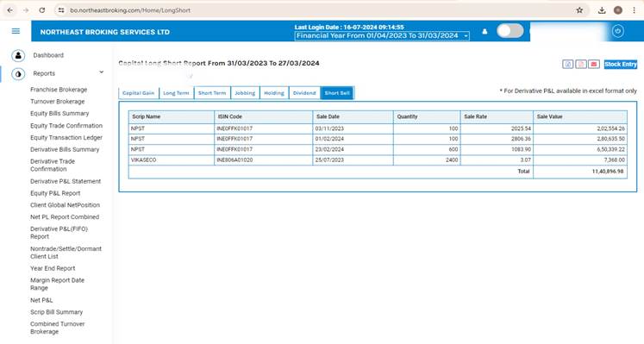Viewport: 644px width, 344px height.
Task: Open Margin Report Date Range
Action: pyautogui.click(x=57, y=284)
